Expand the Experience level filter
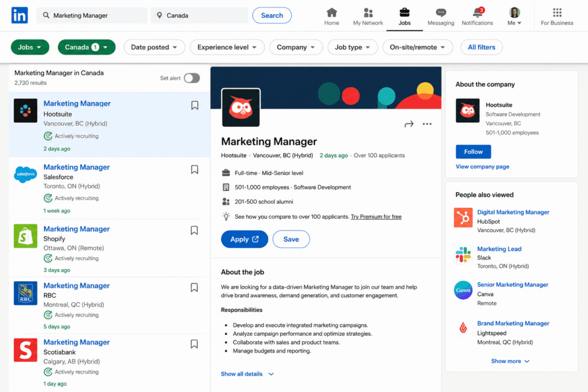The height and width of the screenshot is (392, 588). [x=227, y=47]
